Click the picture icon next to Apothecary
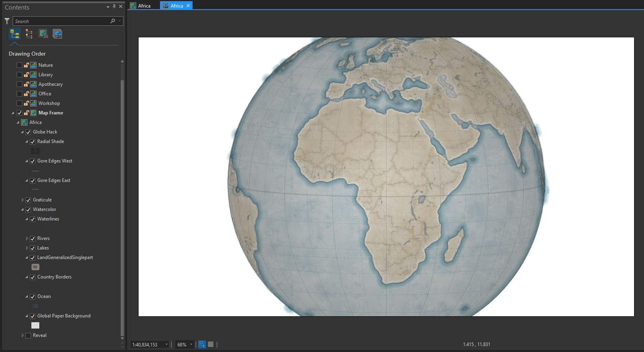Screen dimensions: 644x352 coord(33,84)
